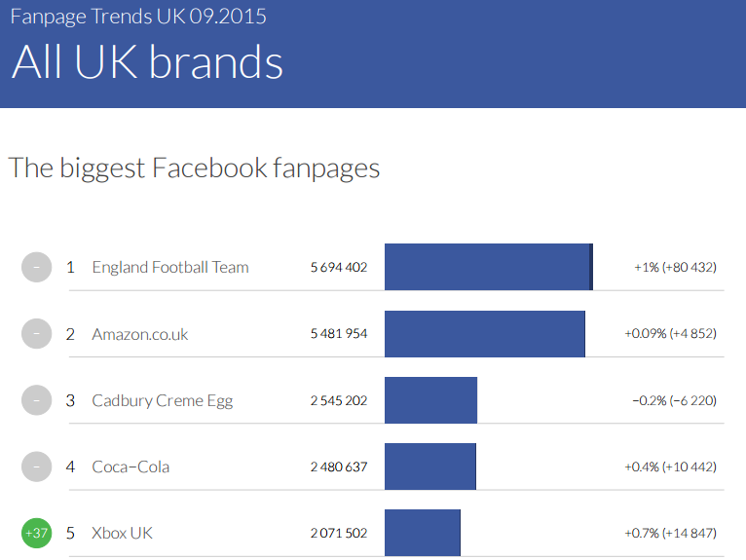Click the "All UK brands" header title
This screenshot has height=560, width=746.
point(148,62)
